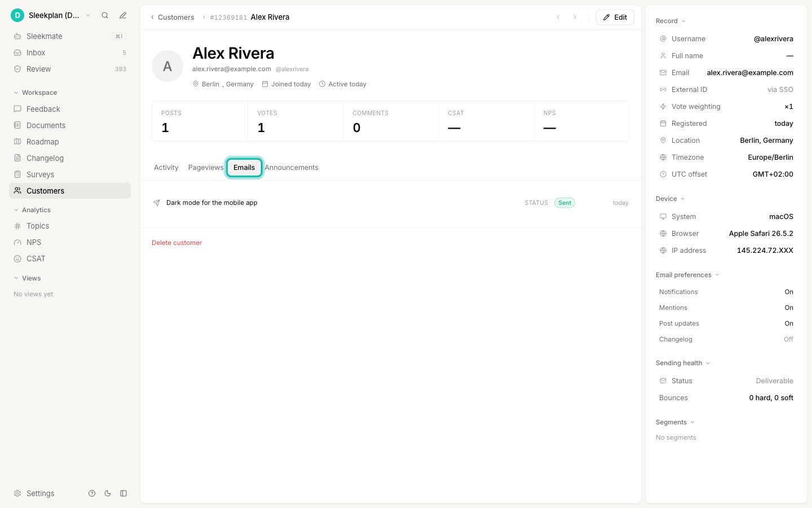Switch to the Announcements tab

[292, 168]
